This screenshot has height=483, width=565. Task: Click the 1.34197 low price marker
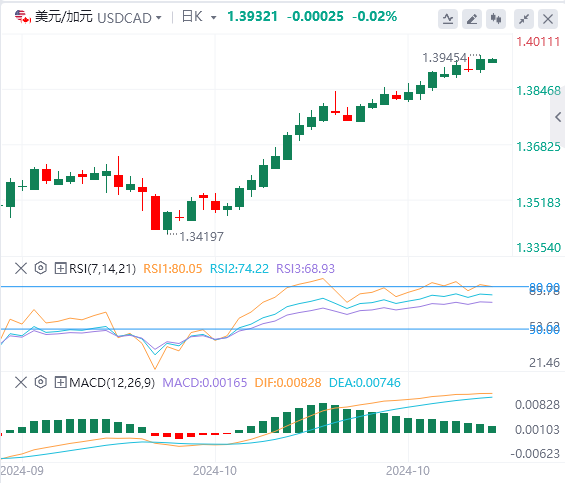pos(201,237)
